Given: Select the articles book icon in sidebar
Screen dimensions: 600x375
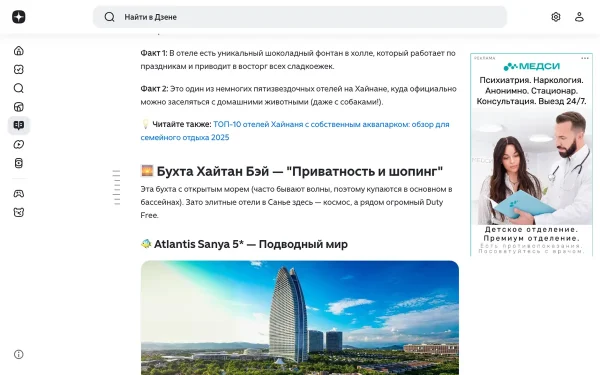Looking at the screenshot, I should coord(18,126).
